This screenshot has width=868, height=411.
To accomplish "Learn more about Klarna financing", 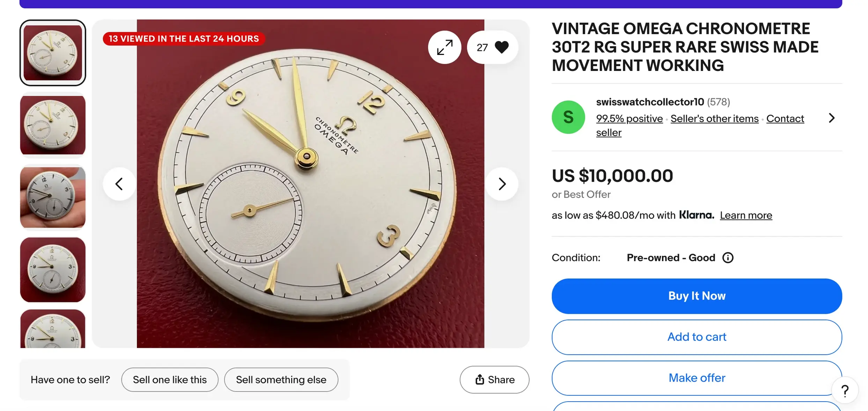I will pyautogui.click(x=746, y=215).
